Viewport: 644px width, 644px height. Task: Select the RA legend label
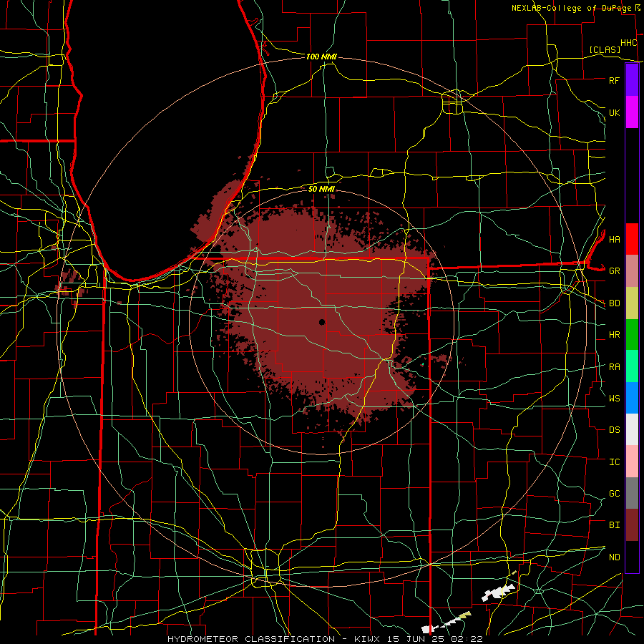coord(614,366)
